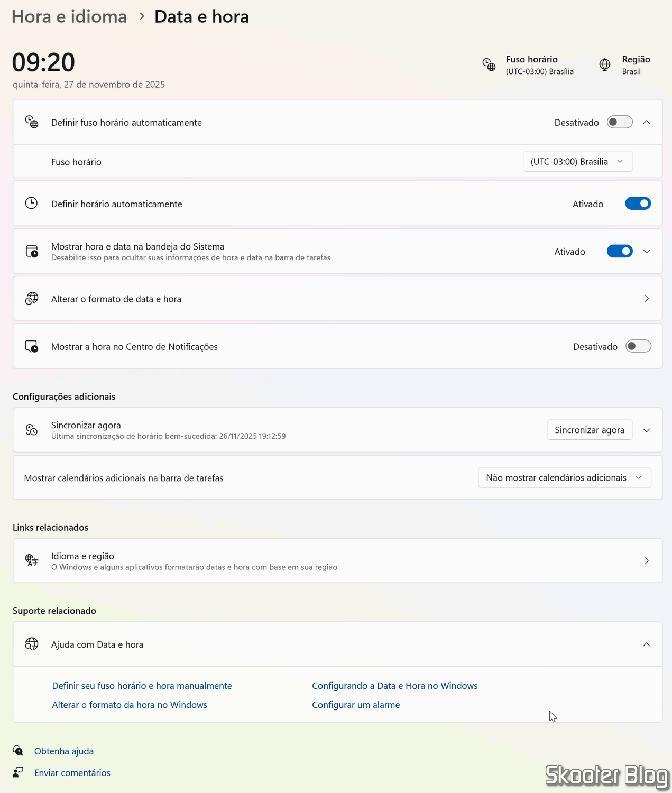
Task: Click the Sincronizar agora sync clock icon
Action: pos(32,430)
